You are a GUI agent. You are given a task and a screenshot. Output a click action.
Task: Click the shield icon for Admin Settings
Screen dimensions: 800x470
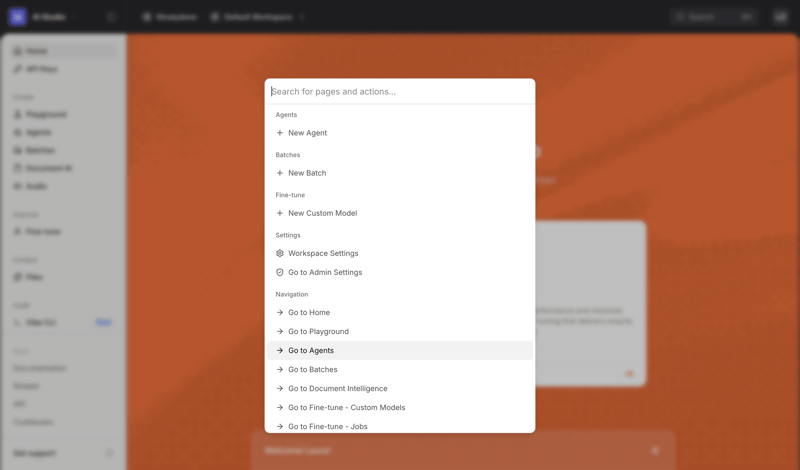280,272
